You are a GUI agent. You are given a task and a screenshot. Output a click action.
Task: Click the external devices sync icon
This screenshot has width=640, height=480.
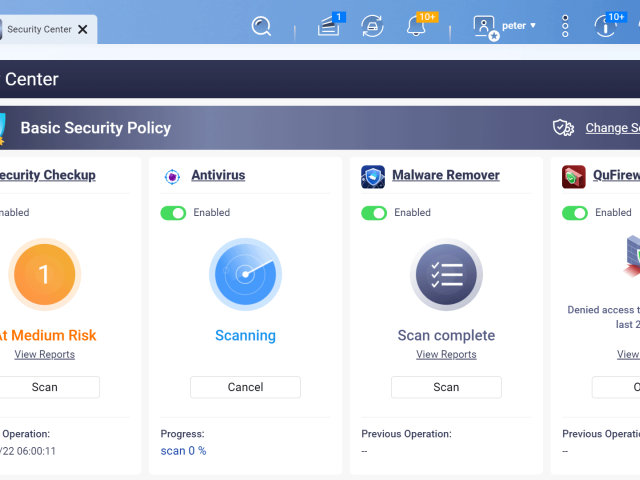(372, 26)
